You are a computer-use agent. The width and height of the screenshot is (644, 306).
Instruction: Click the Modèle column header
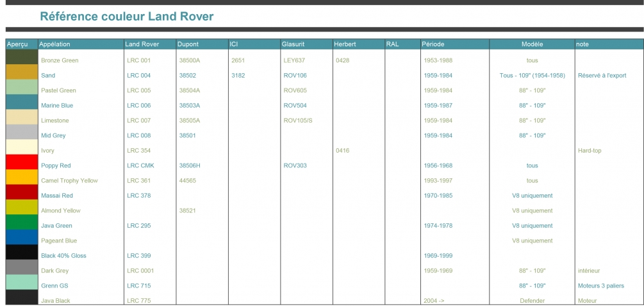[533, 44]
